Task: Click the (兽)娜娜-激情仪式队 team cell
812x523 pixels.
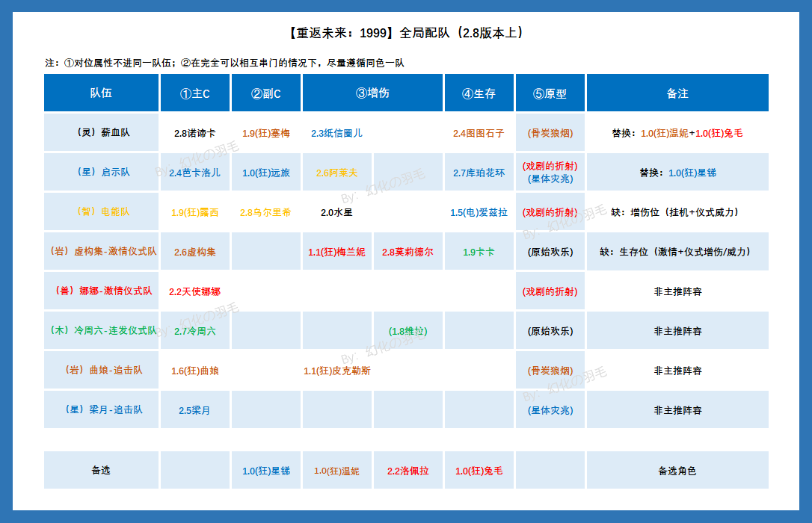Action: (x=101, y=291)
